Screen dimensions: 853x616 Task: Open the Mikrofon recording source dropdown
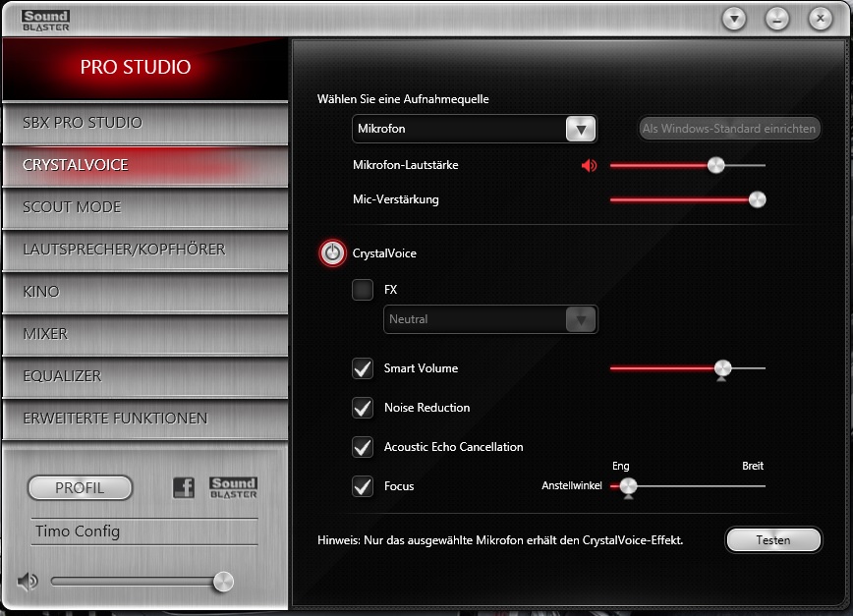475,129
